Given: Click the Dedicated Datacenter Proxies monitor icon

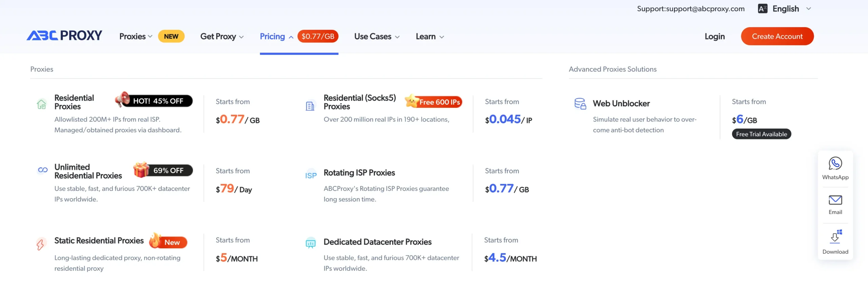Looking at the screenshot, I should coord(311,243).
